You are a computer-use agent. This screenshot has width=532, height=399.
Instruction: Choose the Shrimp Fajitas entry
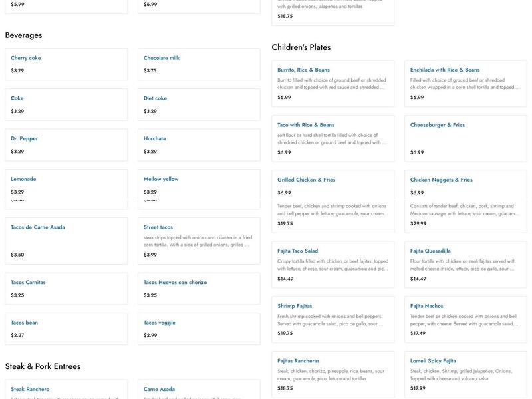(x=332, y=319)
